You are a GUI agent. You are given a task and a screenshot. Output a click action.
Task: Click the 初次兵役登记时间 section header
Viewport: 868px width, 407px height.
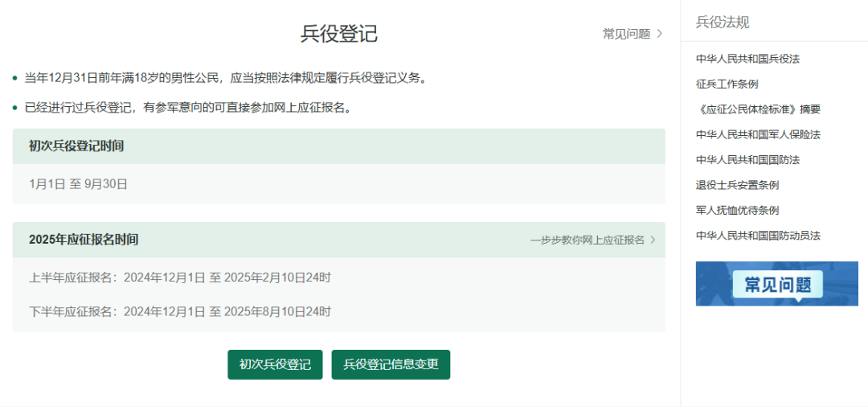pyautogui.click(x=76, y=146)
